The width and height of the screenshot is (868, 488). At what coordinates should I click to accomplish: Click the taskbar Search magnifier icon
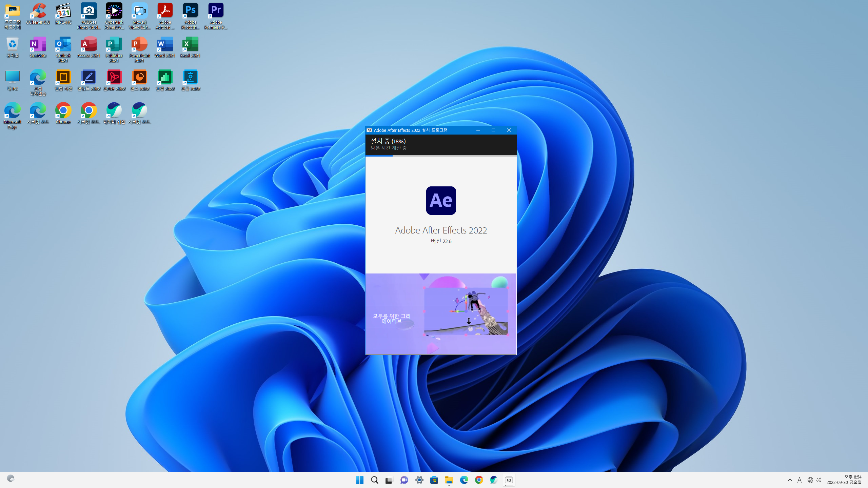(x=374, y=480)
